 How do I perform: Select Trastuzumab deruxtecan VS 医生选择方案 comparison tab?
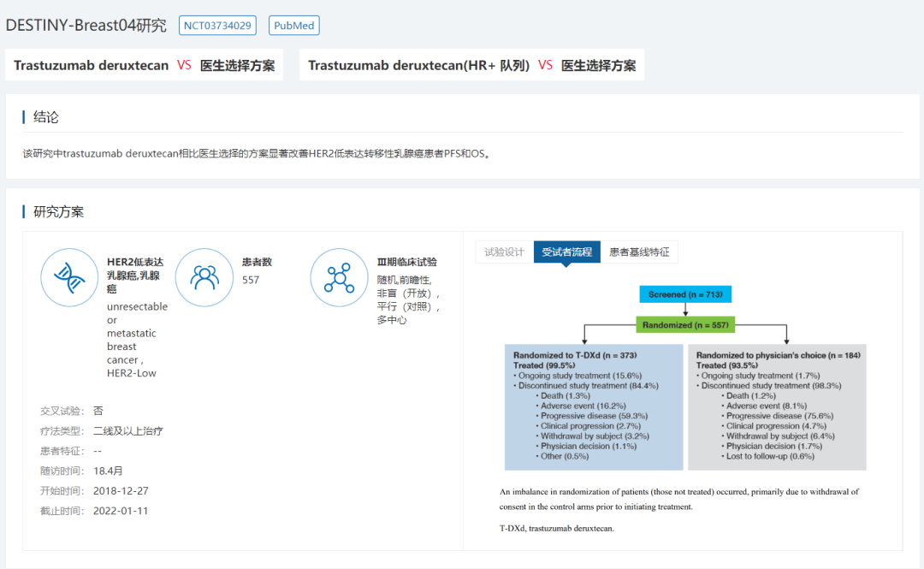click(x=145, y=65)
